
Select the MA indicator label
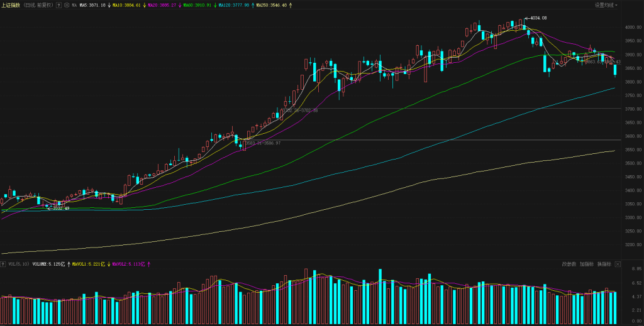74,5
